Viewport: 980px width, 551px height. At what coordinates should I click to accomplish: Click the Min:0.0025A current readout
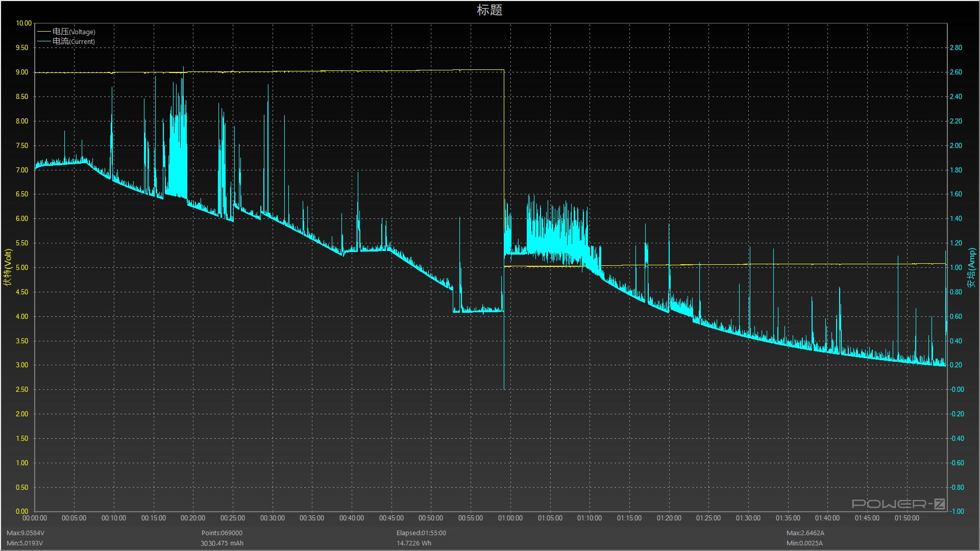(x=804, y=543)
